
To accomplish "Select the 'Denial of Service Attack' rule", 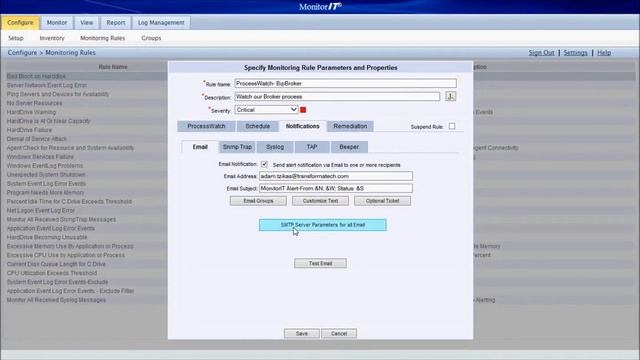I will point(36,139).
